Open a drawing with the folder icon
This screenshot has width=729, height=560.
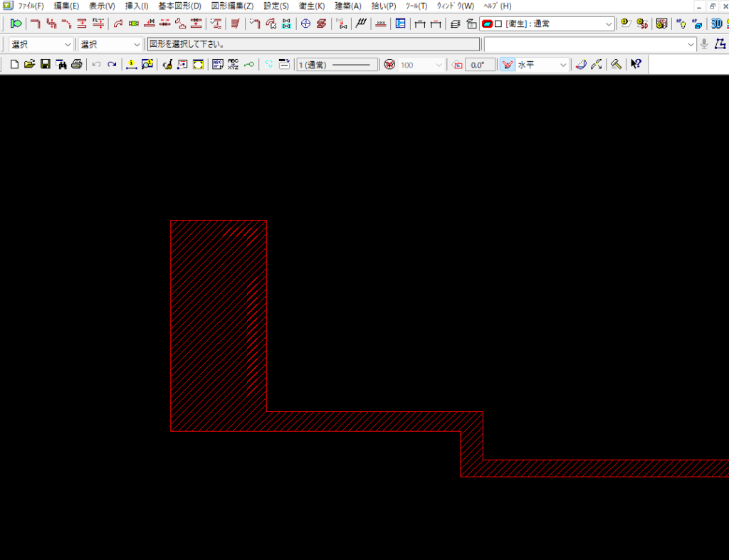coord(29,65)
